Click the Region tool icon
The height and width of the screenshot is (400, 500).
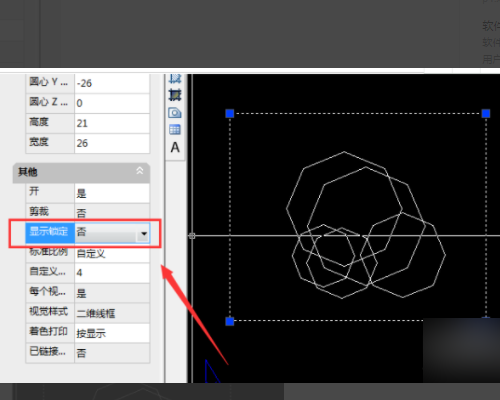click(175, 113)
